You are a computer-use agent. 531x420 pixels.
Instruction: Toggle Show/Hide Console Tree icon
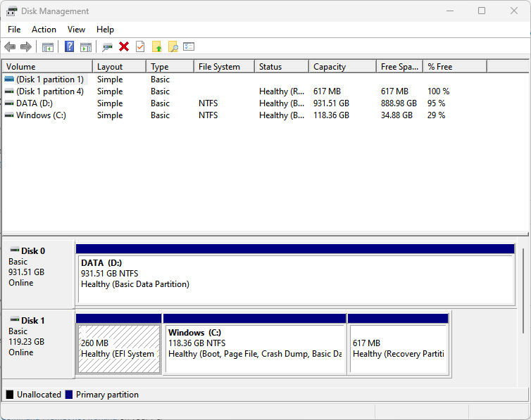pos(48,47)
